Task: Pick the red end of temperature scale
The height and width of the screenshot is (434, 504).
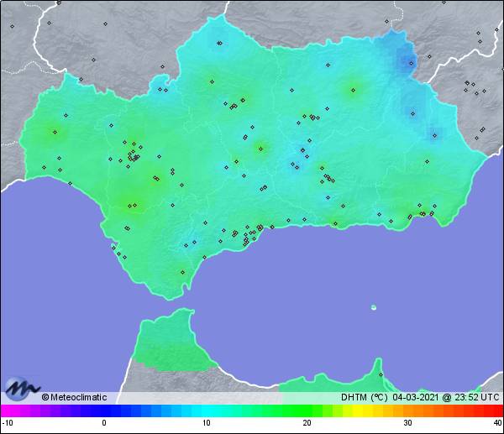Action: [496, 410]
